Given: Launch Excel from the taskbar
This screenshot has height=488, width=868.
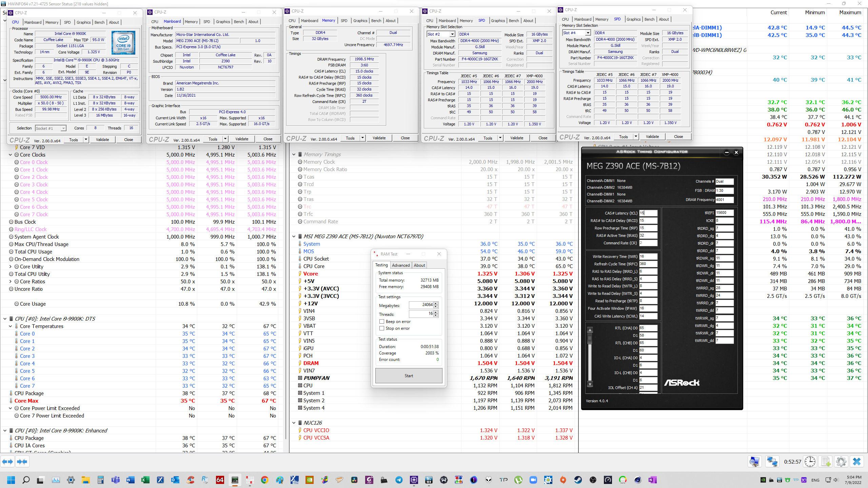Looking at the screenshot, I should coord(145,480).
